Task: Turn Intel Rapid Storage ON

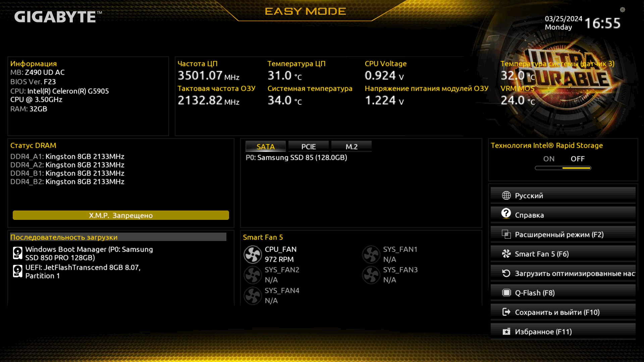Action: tap(549, 159)
